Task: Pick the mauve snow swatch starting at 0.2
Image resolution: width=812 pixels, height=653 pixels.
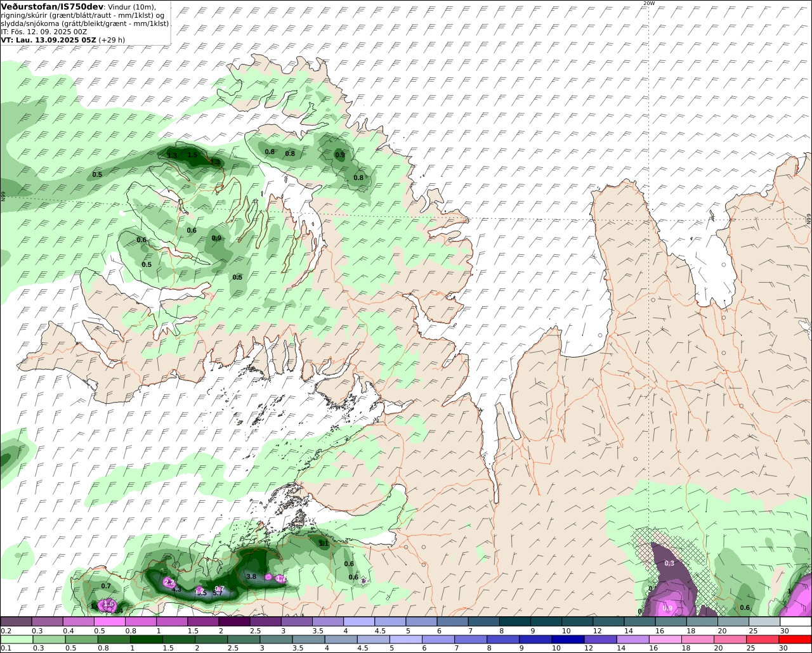Action: (x=16, y=622)
